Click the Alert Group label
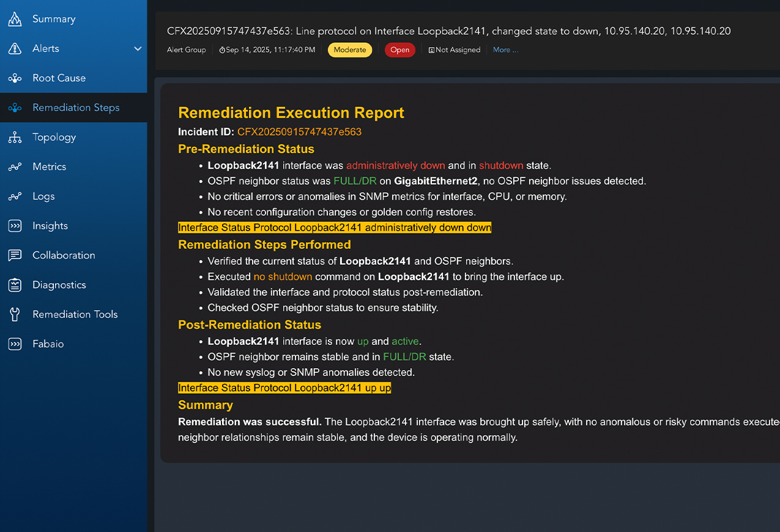Screen dimensions: 780x532 click(187, 50)
